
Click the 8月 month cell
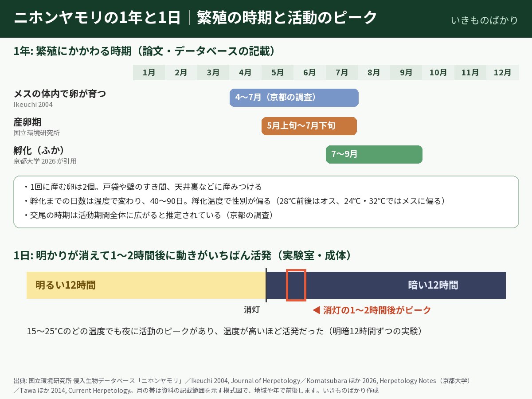point(374,72)
